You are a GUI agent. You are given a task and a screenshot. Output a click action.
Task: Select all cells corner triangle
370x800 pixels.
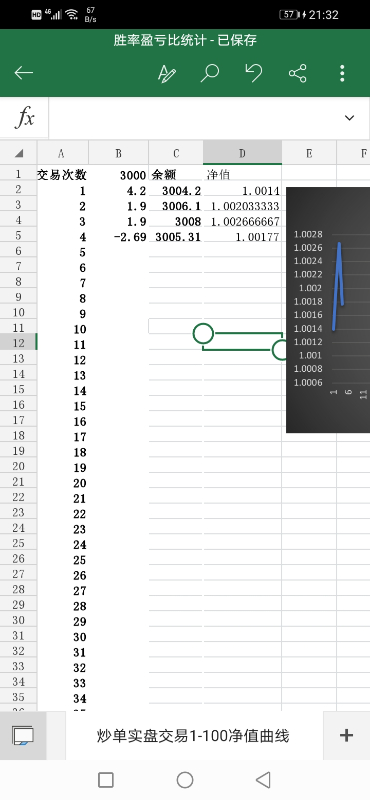point(18,153)
